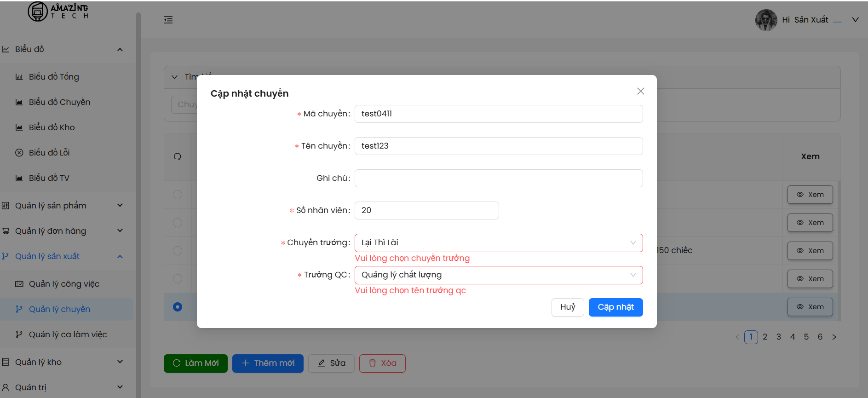Go to page 3 in pagination
The image size is (868, 398).
click(778, 337)
